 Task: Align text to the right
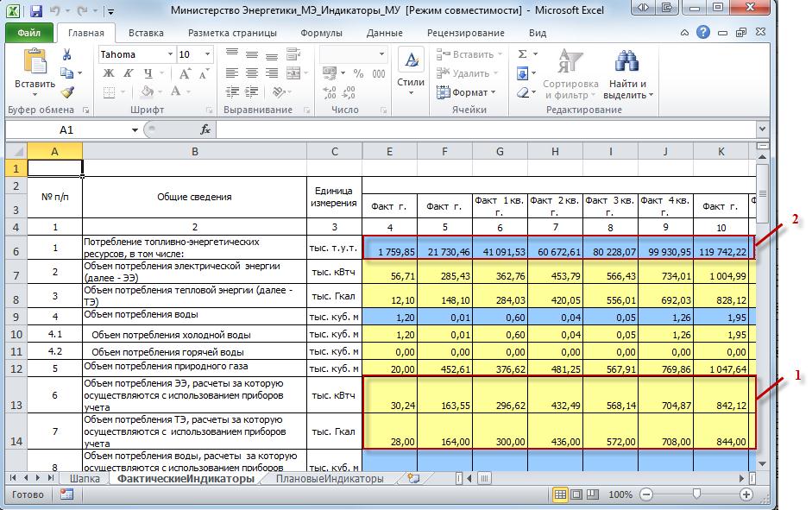271,73
